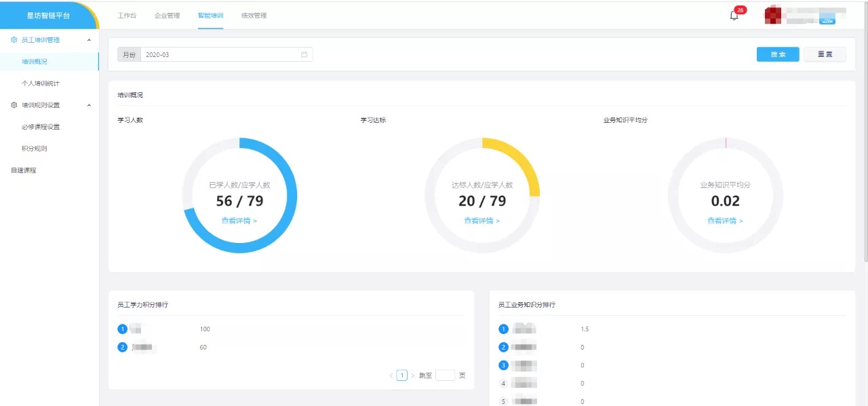Viewport: 868px width, 406px height.
Task: Click the 学习人数 chart heading
Action: (x=130, y=120)
